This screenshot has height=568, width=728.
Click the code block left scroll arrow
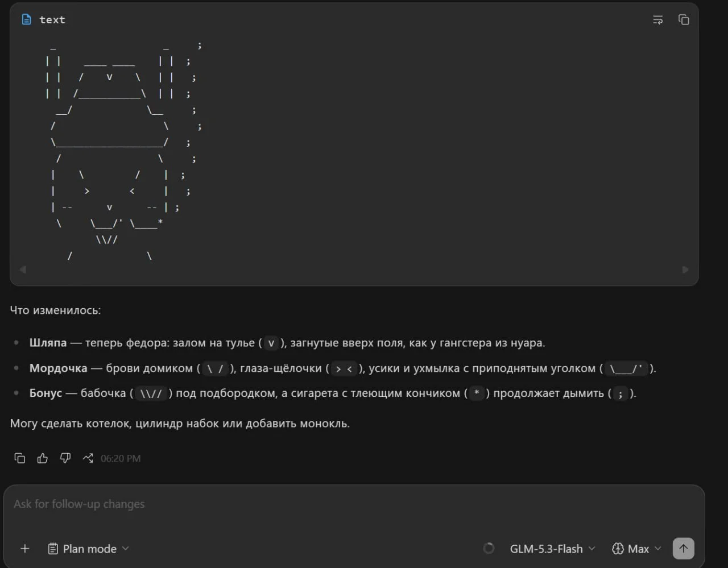(x=23, y=270)
